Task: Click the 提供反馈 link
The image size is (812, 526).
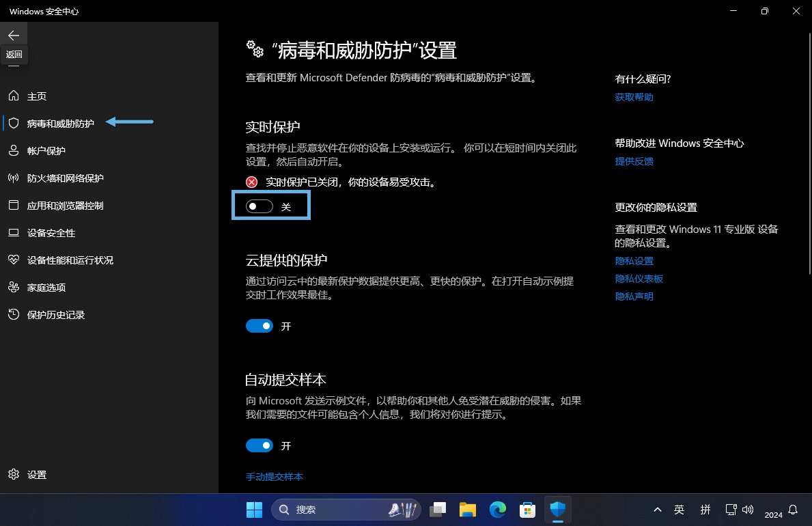Action: click(634, 161)
